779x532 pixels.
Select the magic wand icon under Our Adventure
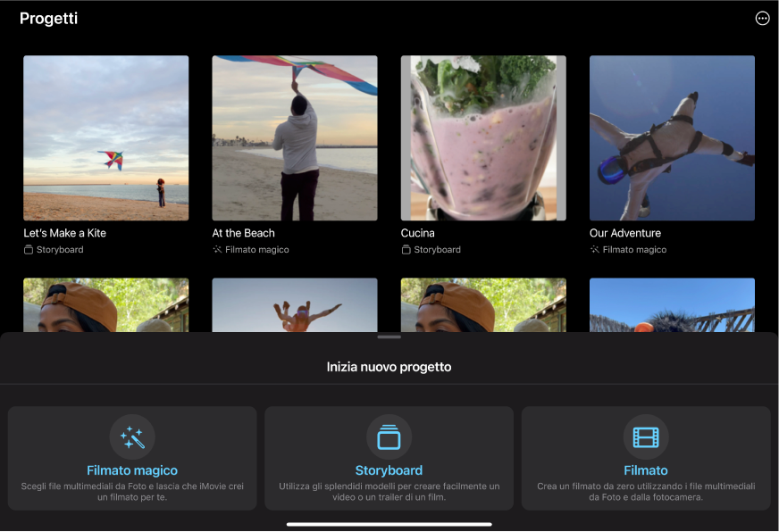click(x=595, y=250)
